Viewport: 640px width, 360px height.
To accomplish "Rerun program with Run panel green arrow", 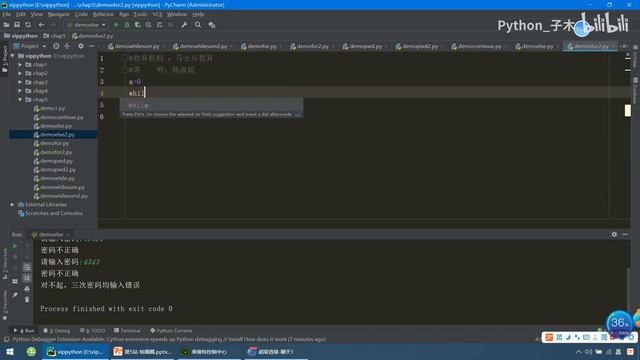I will (x=15, y=246).
